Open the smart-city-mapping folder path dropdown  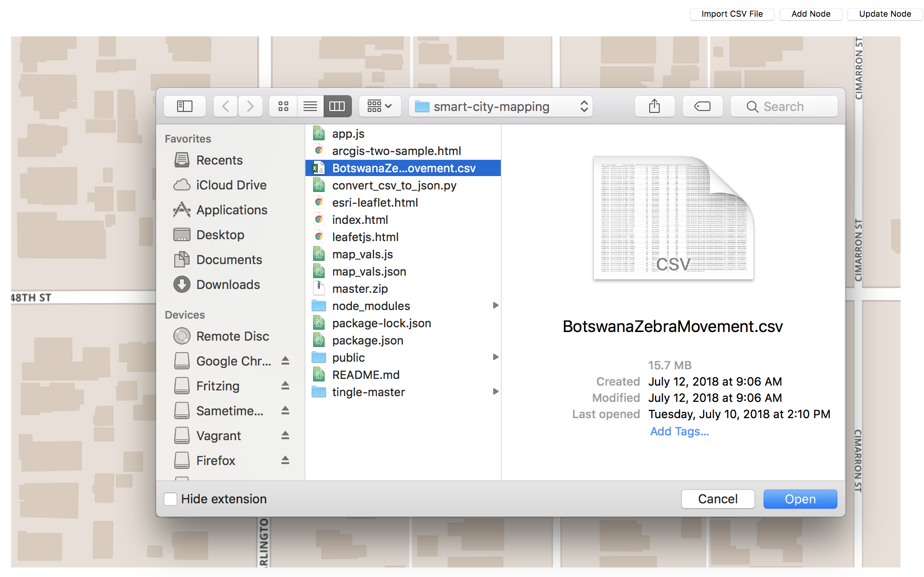click(x=501, y=106)
